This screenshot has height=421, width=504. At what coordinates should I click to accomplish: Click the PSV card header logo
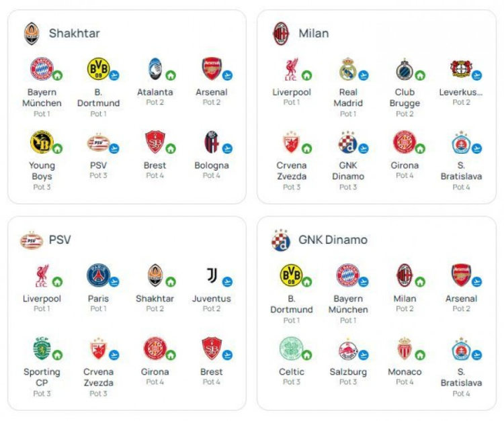pos(31,240)
